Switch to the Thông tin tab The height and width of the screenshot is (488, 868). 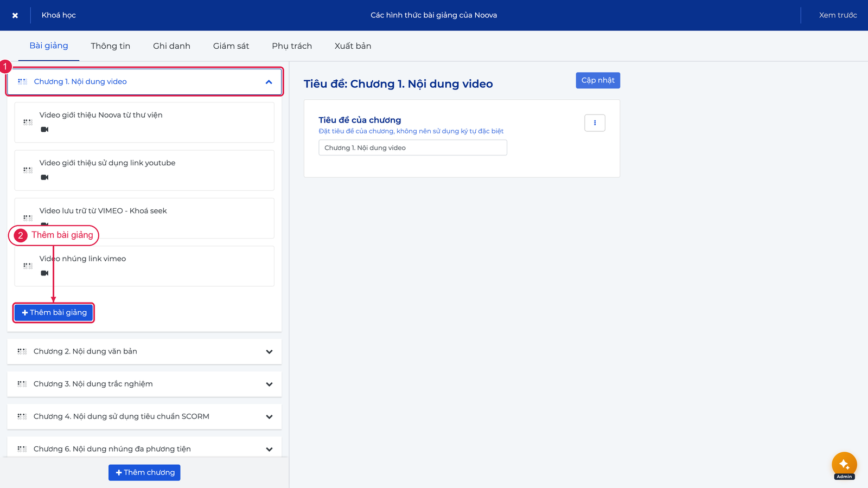pyautogui.click(x=111, y=46)
